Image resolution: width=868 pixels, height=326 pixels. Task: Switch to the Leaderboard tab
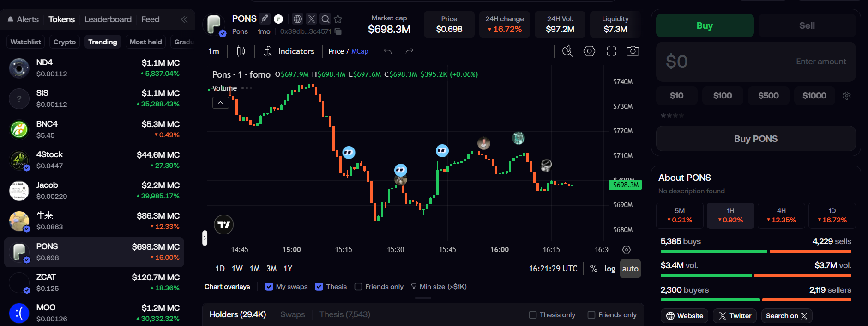click(108, 19)
